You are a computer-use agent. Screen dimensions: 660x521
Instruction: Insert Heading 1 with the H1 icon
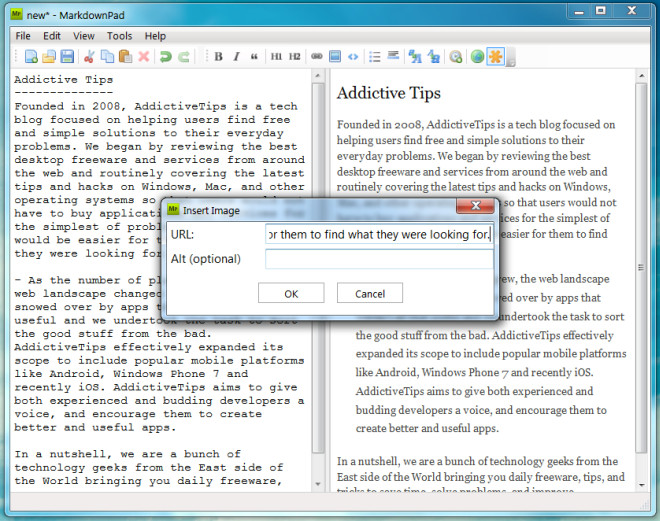[276, 56]
